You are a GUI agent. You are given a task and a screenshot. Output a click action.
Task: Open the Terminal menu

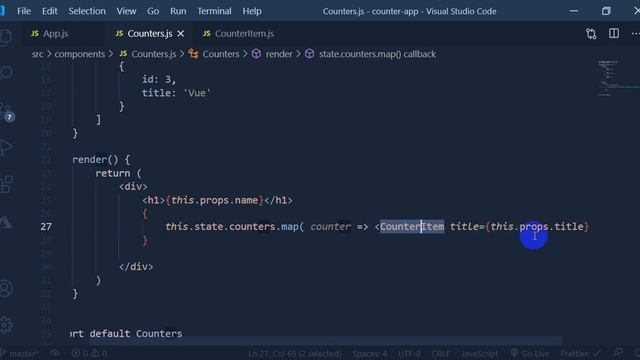coord(214,11)
